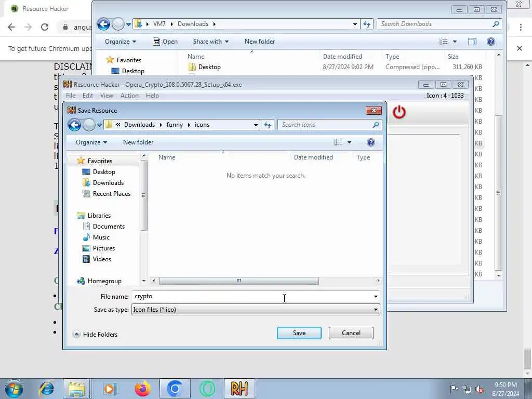The image size is (532, 399).
Task: Click the muted volume tray icon
Action: pyautogui.click(x=480, y=389)
